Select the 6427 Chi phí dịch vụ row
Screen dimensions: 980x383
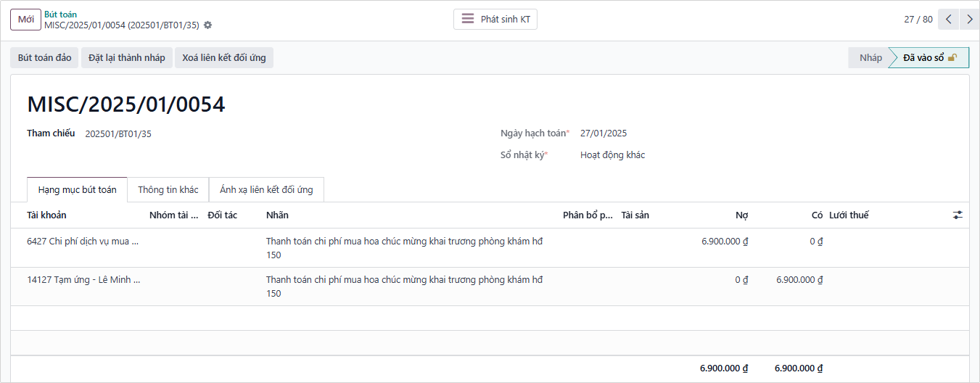click(83, 242)
